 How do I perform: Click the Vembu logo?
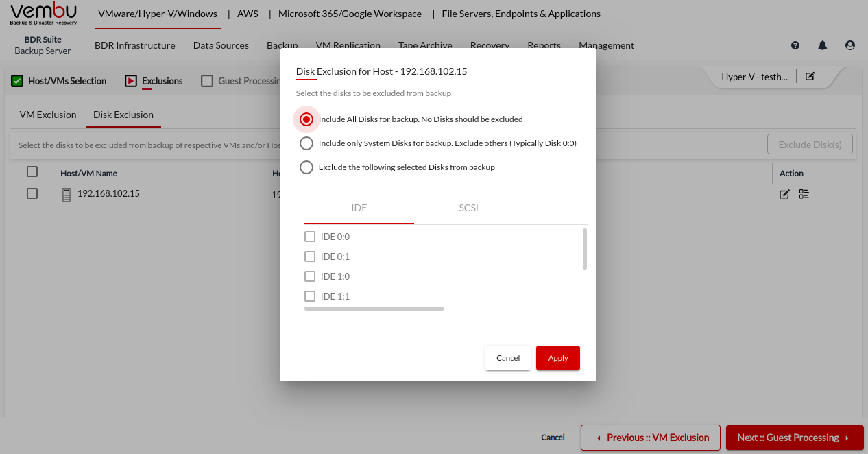(44, 14)
